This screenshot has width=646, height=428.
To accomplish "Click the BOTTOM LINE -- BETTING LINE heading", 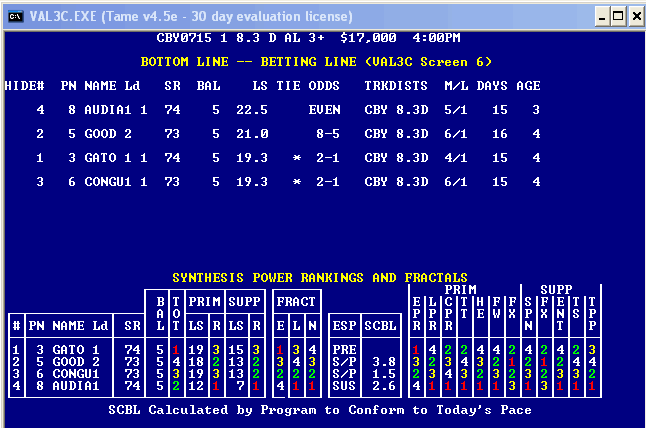I will pyautogui.click(x=316, y=62).
